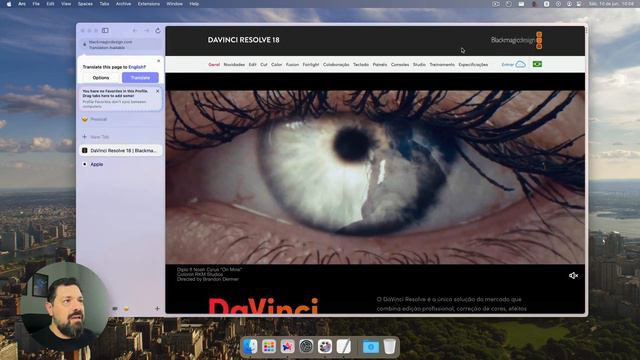640x360 pixels.
Task: Click the plus icon at sidebar bottom
Action: pyautogui.click(x=157, y=309)
